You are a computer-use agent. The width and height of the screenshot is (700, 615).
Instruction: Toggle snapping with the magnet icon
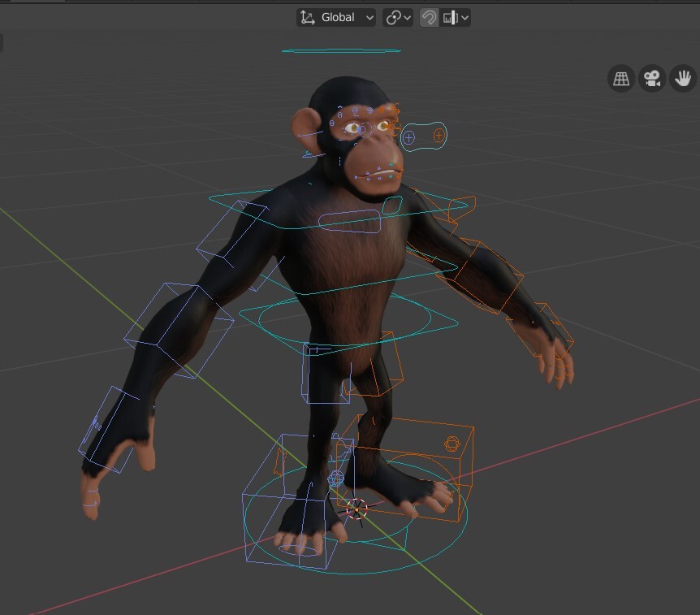(428, 17)
